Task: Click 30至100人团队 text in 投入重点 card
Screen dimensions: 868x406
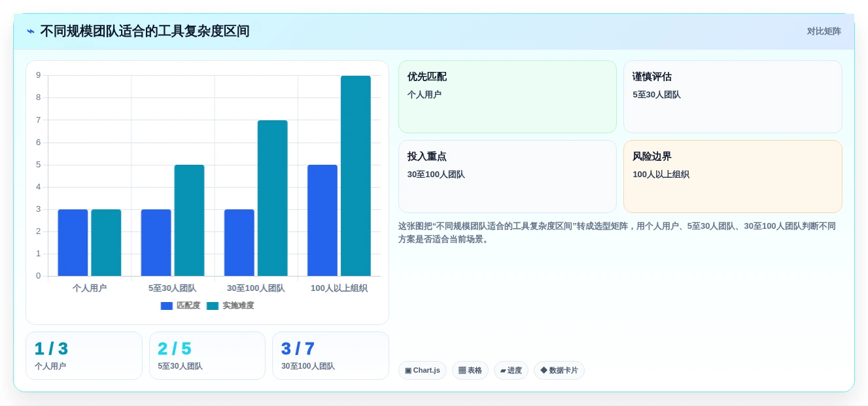Action: point(436,175)
